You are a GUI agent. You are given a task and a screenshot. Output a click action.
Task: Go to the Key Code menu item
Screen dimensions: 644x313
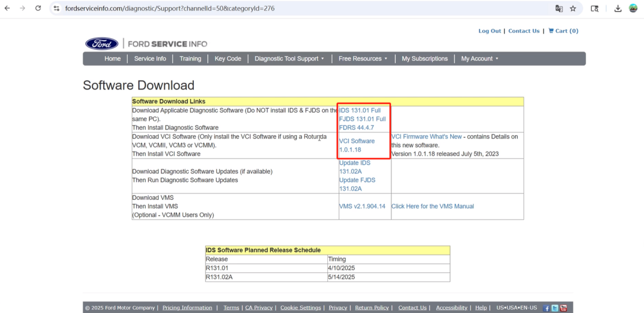(x=228, y=59)
